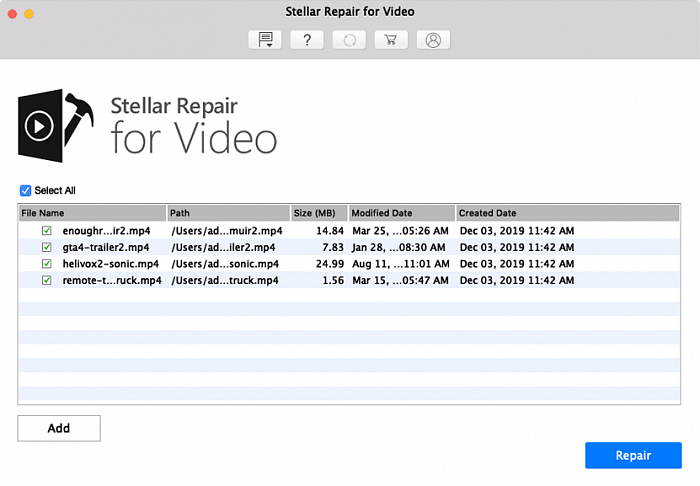This screenshot has height=486, width=700.
Task: Sort by the Size (MB) column header
Action: pyautogui.click(x=319, y=213)
